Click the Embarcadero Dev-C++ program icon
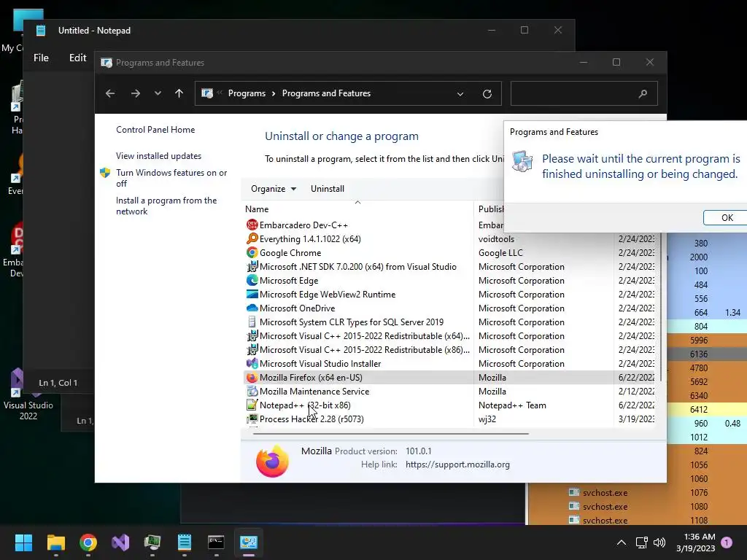Viewport: 747px width, 560px height. point(252,225)
